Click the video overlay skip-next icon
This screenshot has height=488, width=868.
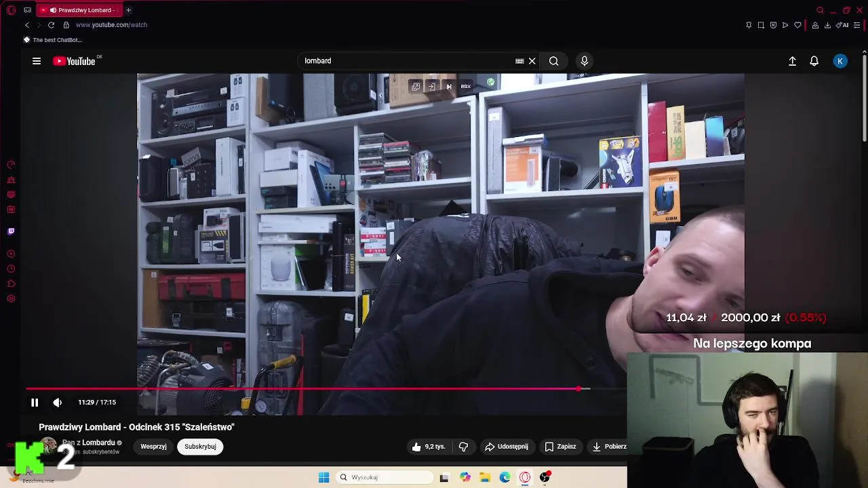[x=449, y=87]
